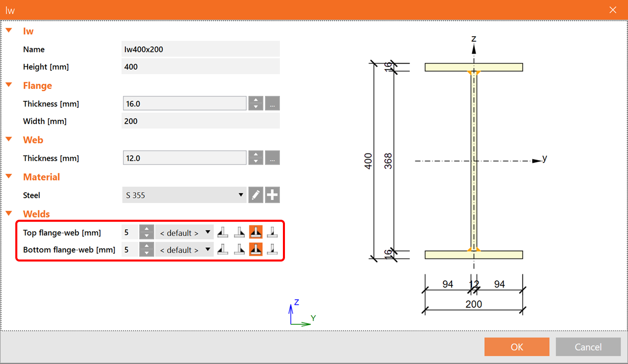Image resolution: width=628 pixels, height=364 pixels.
Task: Select double fillet weld for top flange-web
Action: (256, 232)
